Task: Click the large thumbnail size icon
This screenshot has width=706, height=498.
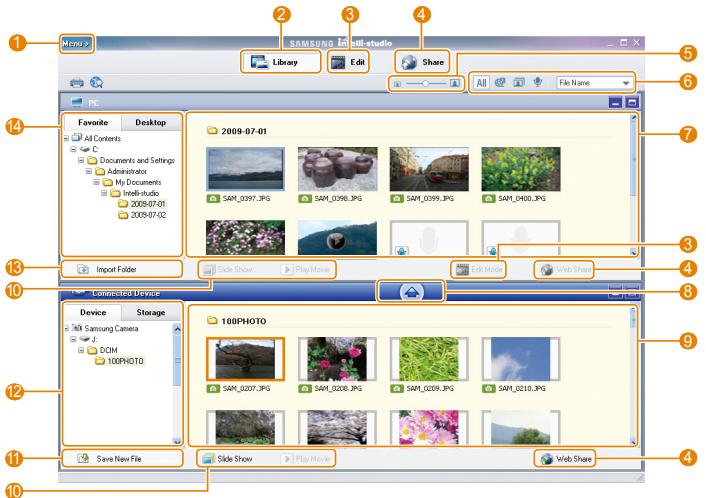Action: tap(455, 83)
